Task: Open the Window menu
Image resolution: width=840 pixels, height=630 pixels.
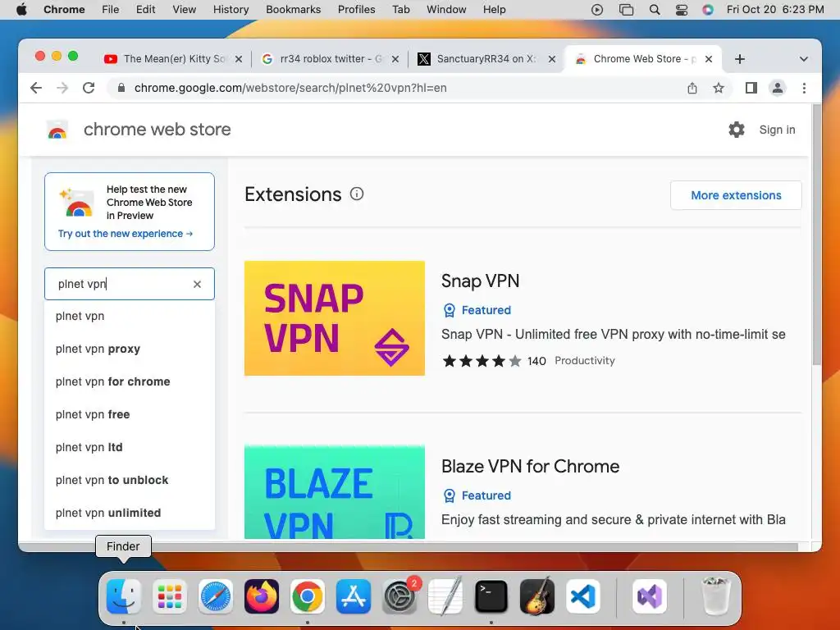Action: point(446,10)
